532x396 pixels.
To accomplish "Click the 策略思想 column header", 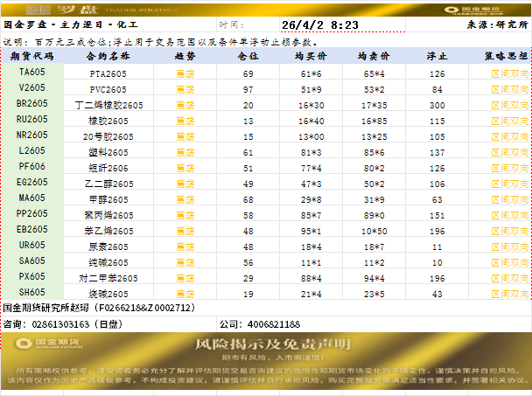I will click(x=507, y=56).
